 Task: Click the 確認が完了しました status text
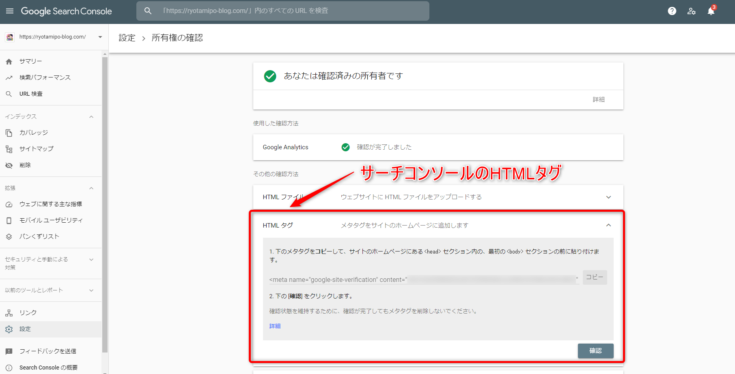[x=384, y=147]
